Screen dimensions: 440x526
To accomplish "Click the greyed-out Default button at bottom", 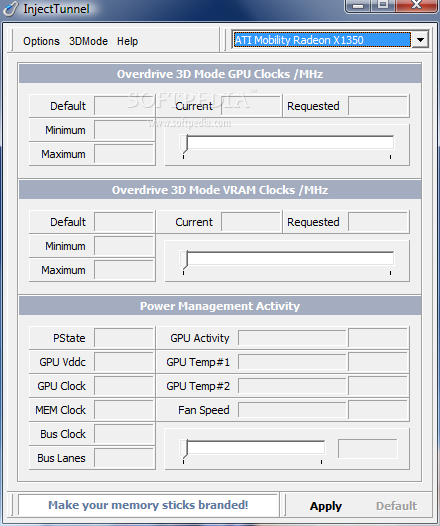I will click(x=396, y=506).
